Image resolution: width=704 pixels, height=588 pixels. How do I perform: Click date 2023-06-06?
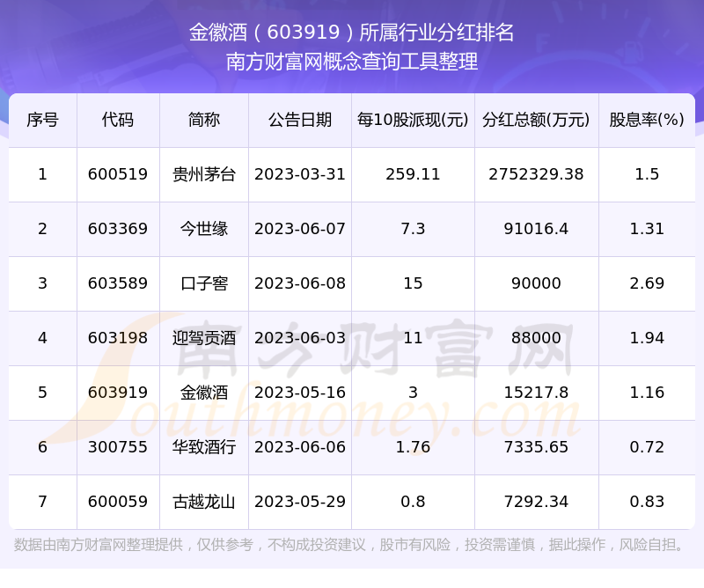pyautogui.click(x=300, y=447)
